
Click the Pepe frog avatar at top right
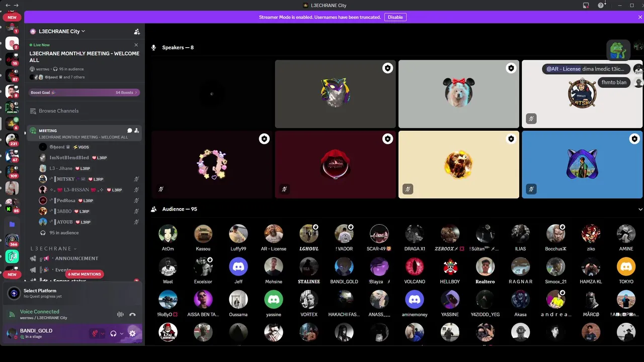coord(617,49)
